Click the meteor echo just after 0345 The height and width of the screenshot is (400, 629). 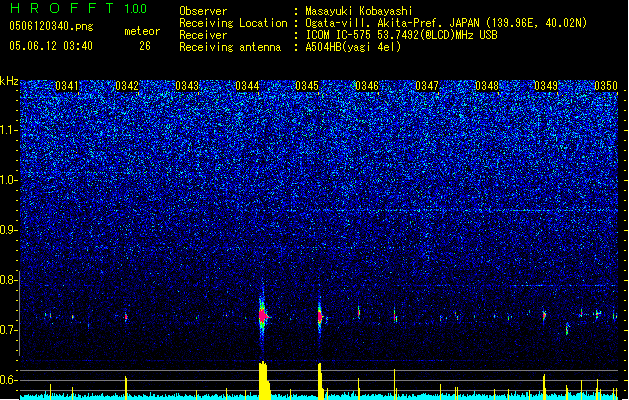click(x=320, y=317)
